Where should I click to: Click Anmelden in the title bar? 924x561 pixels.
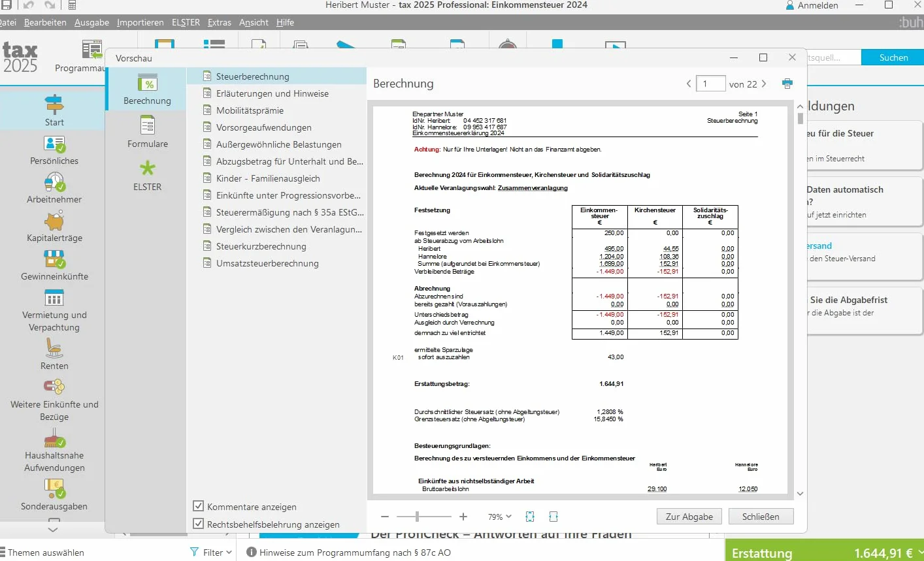pyautogui.click(x=817, y=5)
